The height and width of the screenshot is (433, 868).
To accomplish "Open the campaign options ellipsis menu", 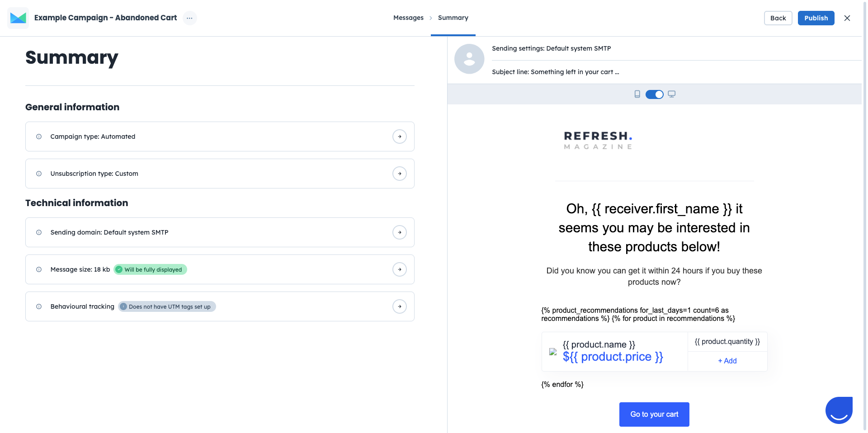I will [189, 18].
